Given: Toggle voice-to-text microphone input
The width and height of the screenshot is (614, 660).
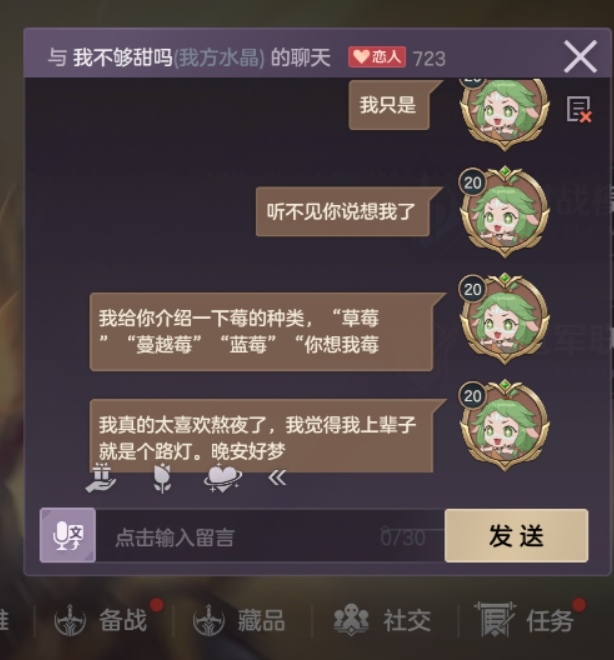Looking at the screenshot, I should [x=68, y=535].
